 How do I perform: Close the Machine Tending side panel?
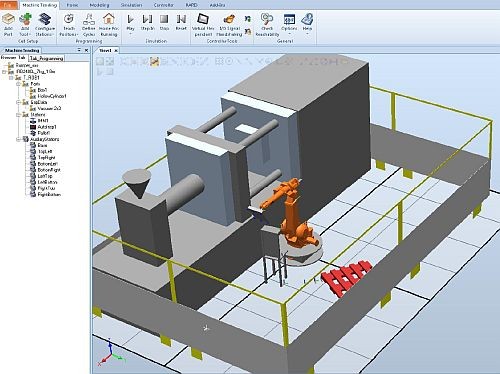[x=86, y=50]
